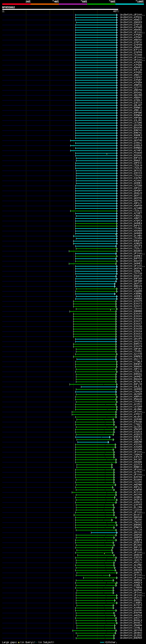The height and width of the screenshot is (644, 146).
Task: Open hit UniRef100_A3B9N1
Action: tap(131, 294)
